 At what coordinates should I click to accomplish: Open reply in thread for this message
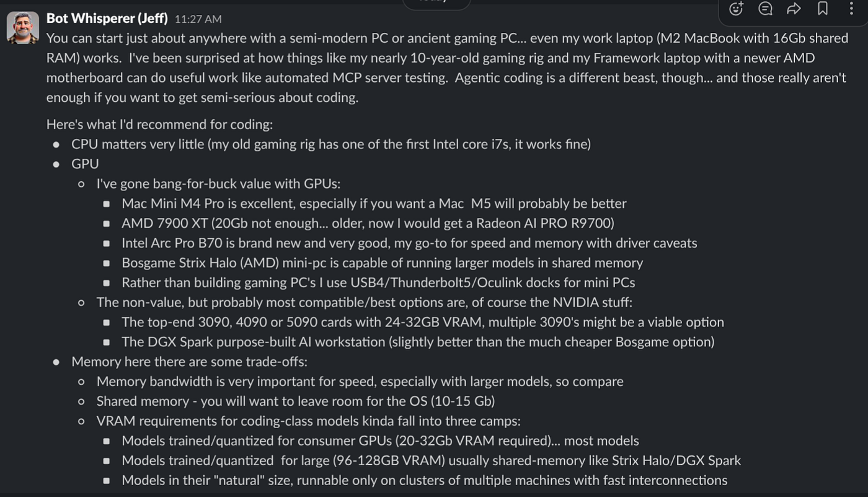click(765, 9)
